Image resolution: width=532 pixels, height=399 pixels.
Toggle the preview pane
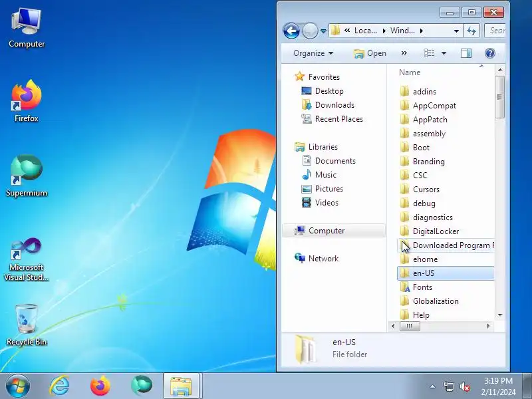click(466, 53)
